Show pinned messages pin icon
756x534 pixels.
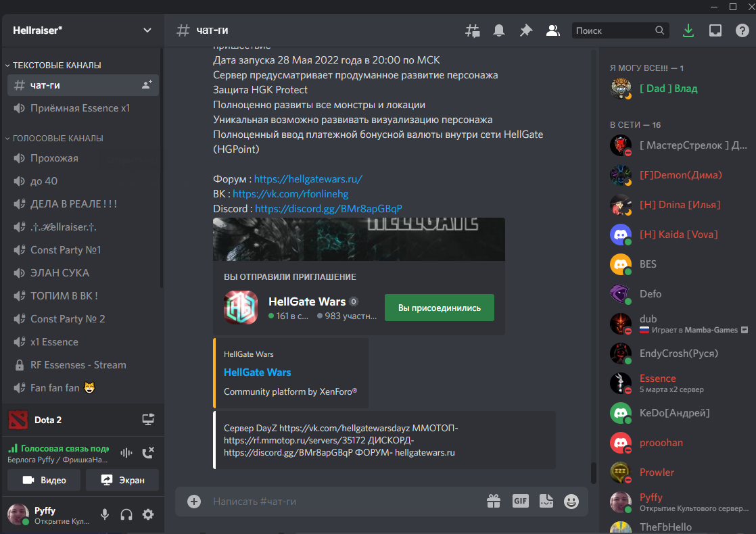pos(526,31)
